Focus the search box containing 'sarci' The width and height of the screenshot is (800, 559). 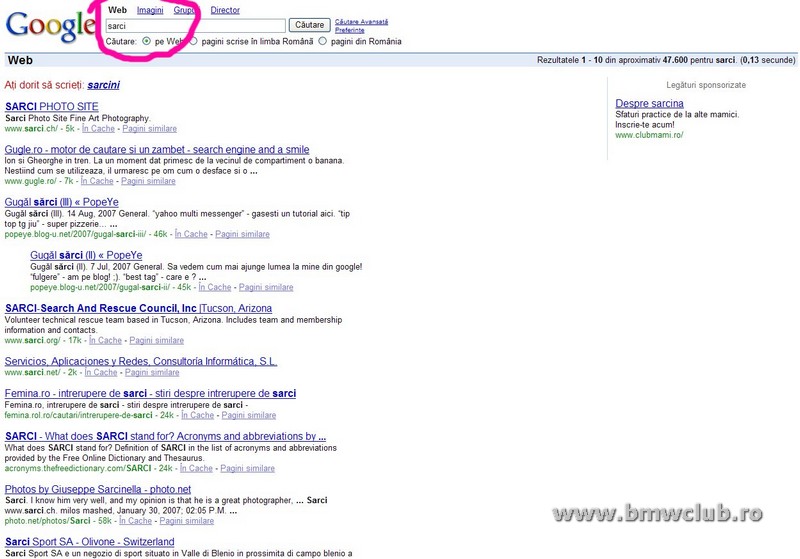pos(195,26)
